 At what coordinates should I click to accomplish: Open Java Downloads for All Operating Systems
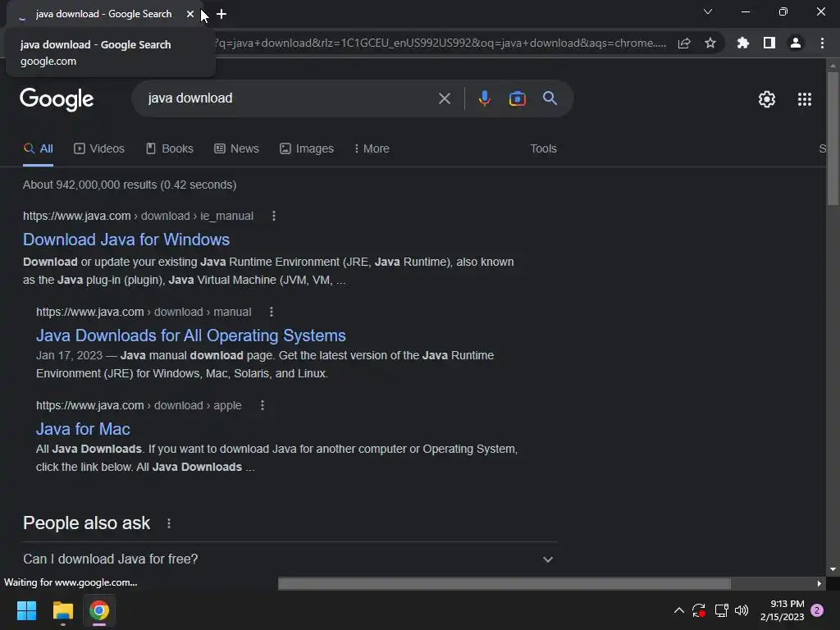tap(190, 336)
